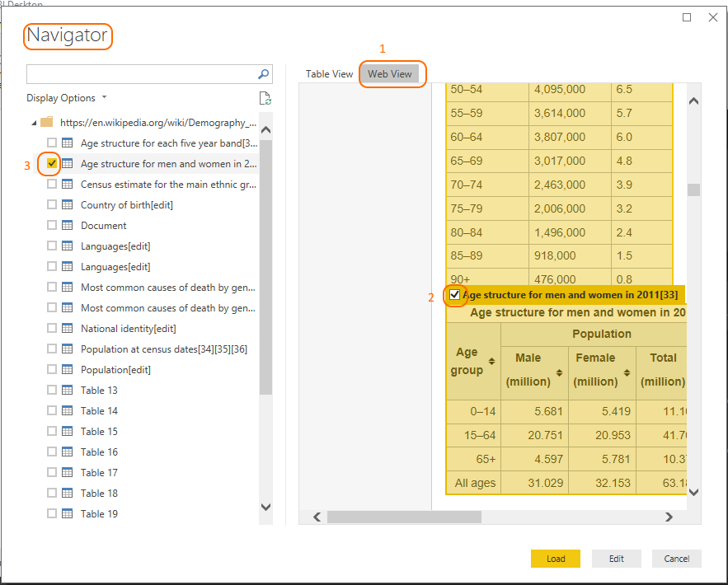Switch to the Table View tab
This screenshot has height=585, width=728.
coord(329,74)
